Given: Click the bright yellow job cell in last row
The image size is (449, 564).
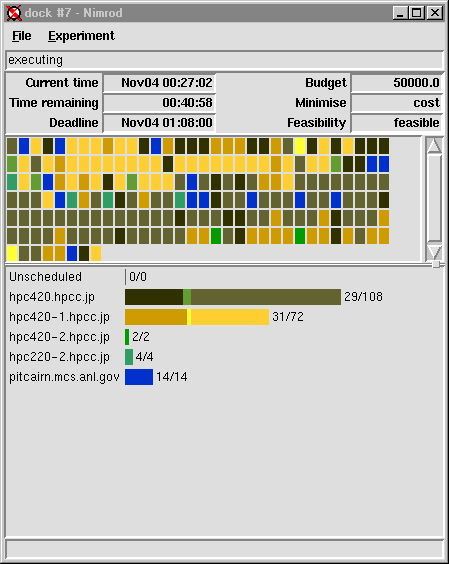Looking at the screenshot, I should [12, 254].
